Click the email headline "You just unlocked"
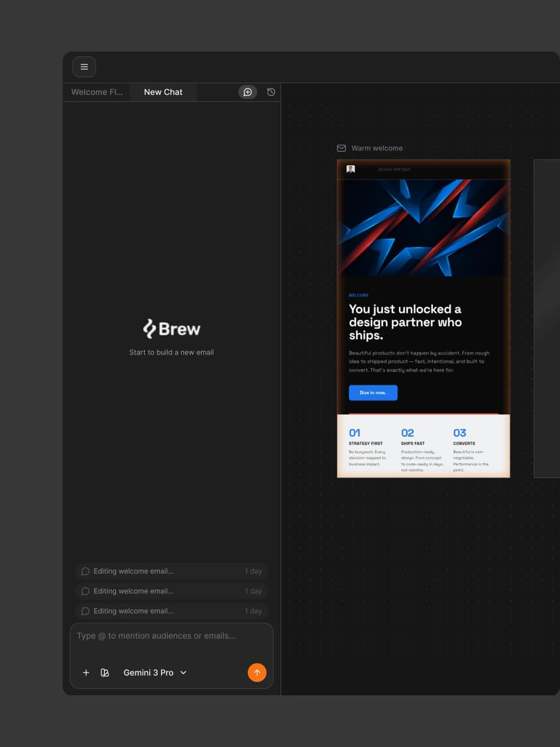 (405, 322)
